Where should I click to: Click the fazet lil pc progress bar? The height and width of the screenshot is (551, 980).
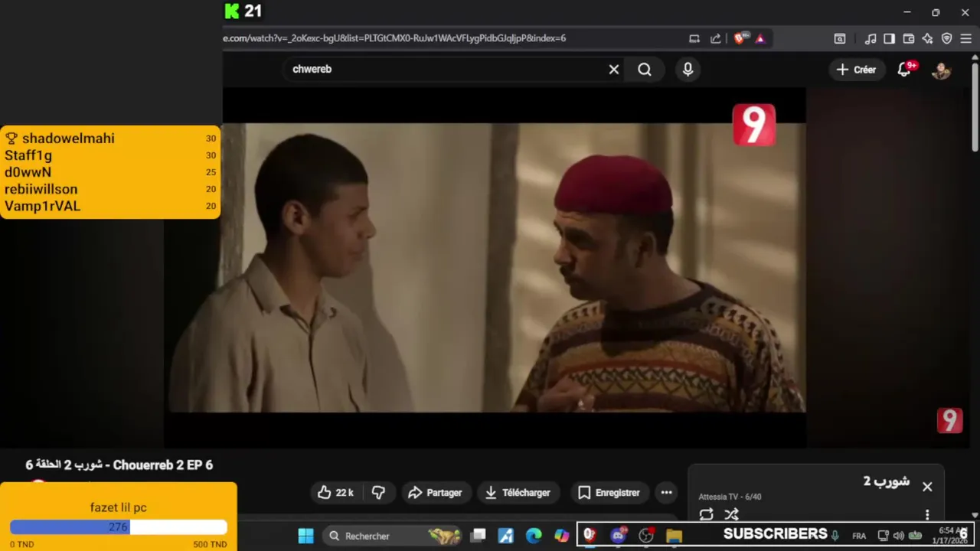coord(118,527)
